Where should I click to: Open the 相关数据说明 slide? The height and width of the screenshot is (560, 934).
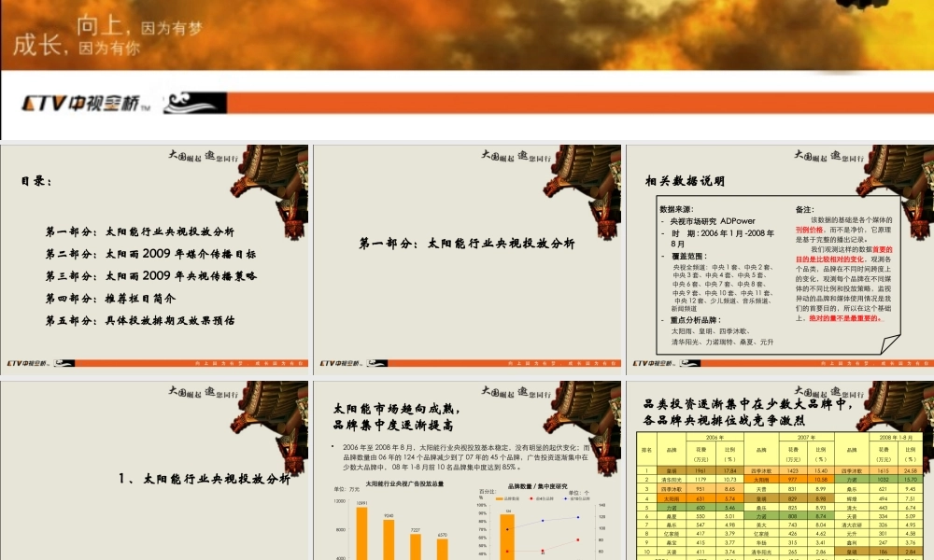(780, 259)
